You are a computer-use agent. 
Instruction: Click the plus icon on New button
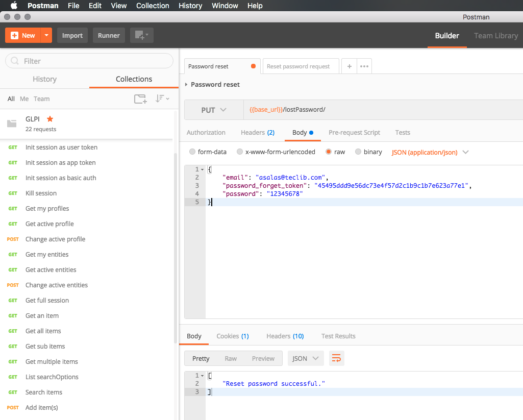click(14, 35)
